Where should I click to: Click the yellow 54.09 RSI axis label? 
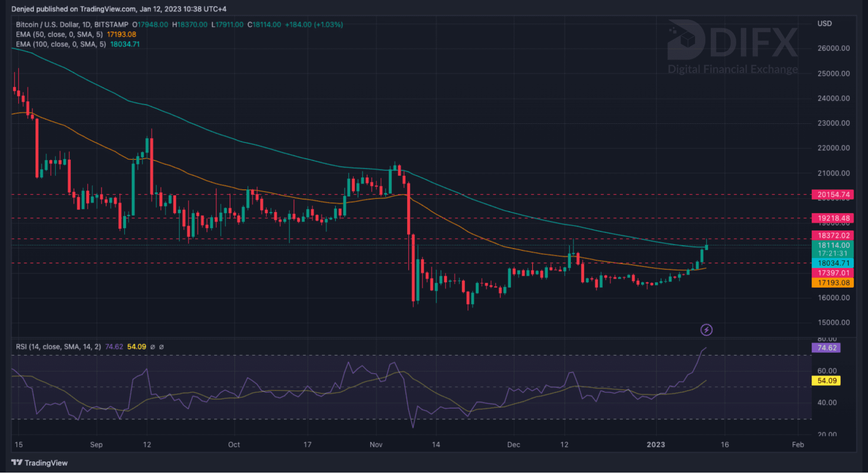pyautogui.click(x=826, y=381)
